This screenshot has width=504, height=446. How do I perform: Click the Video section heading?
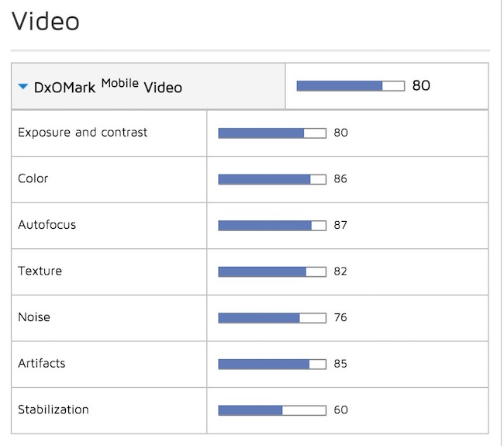(x=46, y=21)
